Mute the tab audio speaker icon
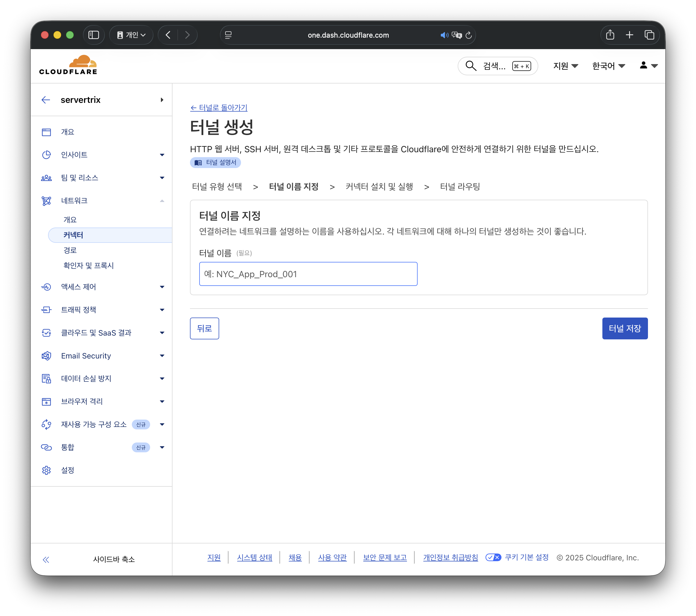Screen dimensions: 696x616 (444, 35)
